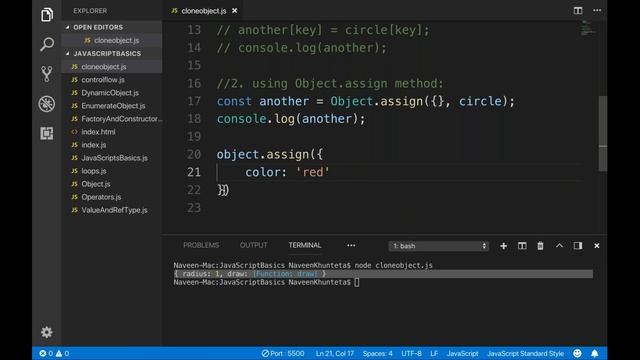Open cloneobject.js under Open Editors

112,40
